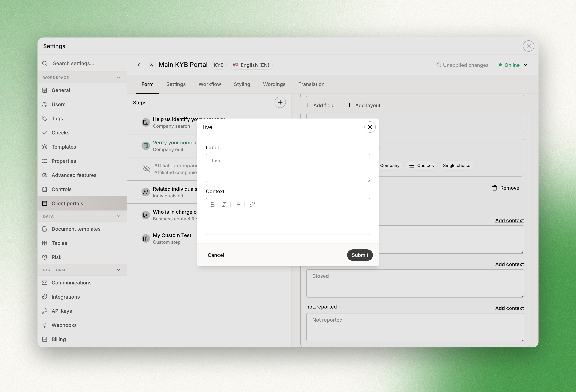
Task: Select the Choices tag
Action: pos(421,166)
